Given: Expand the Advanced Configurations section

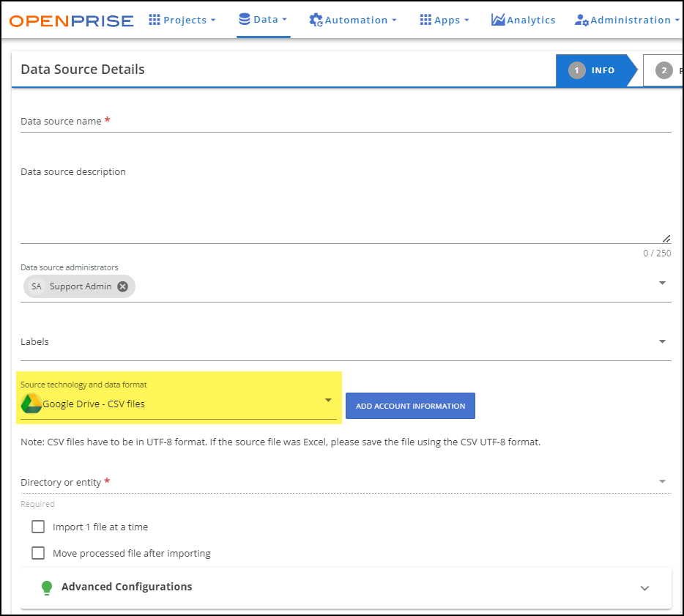Looking at the screenshot, I should [x=645, y=587].
